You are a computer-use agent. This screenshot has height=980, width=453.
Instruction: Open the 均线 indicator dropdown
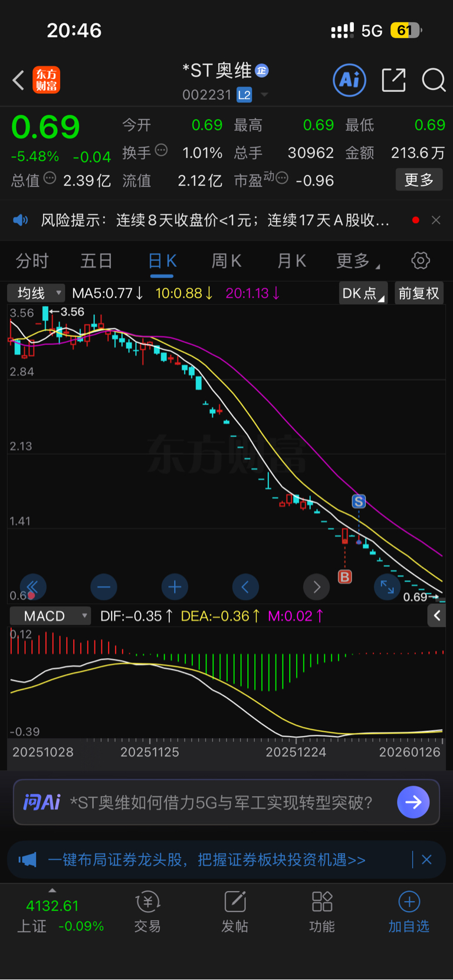tap(36, 293)
